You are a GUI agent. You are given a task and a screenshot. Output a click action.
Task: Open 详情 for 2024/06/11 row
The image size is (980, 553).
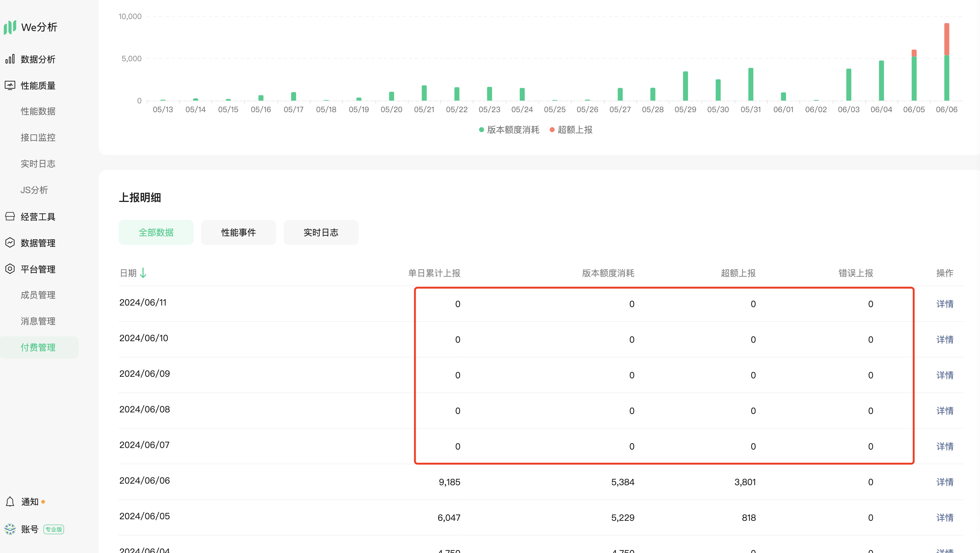tap(944, 304)
